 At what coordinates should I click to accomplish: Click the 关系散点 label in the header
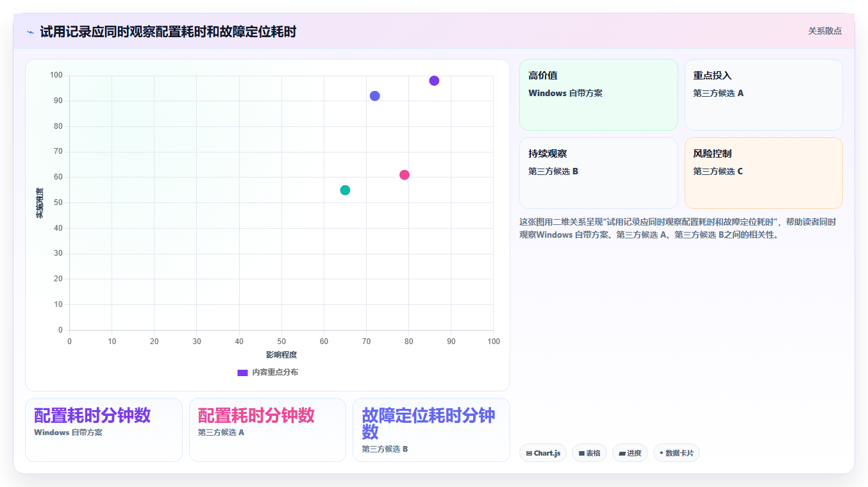tap(824, 31)
